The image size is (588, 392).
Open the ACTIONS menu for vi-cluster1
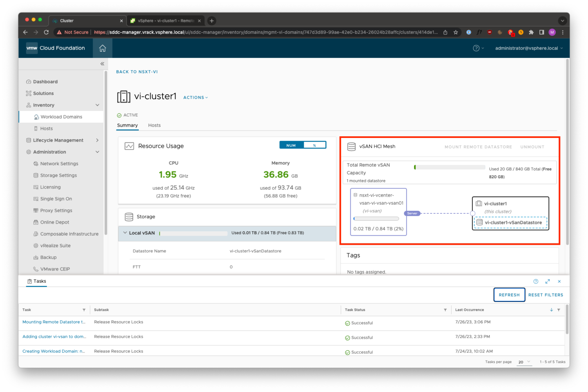coord(195,97)
